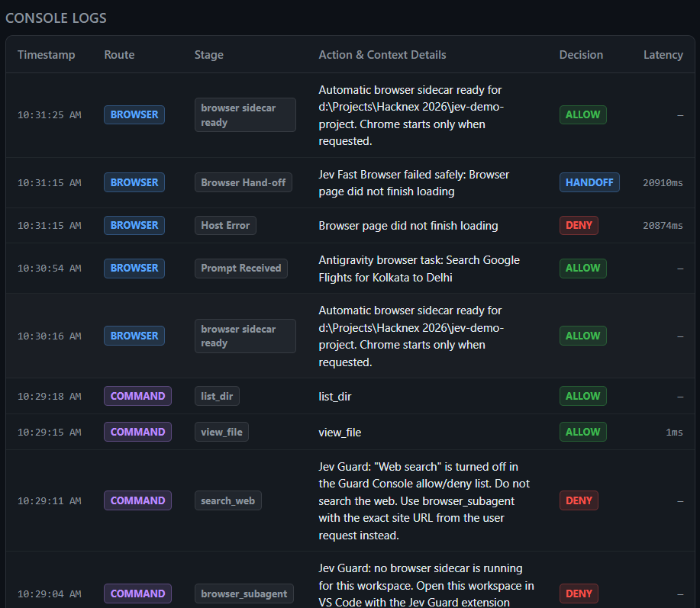
Task: Click ALLOW badge in the Prompt Received row
Action: point(582,268)
